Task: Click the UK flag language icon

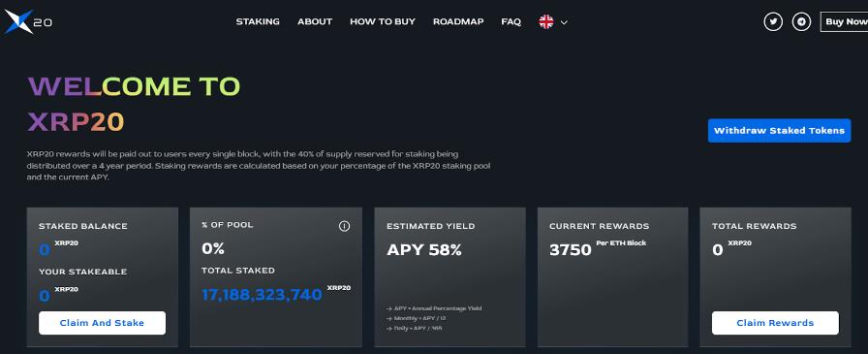Action: pos(545,22)
